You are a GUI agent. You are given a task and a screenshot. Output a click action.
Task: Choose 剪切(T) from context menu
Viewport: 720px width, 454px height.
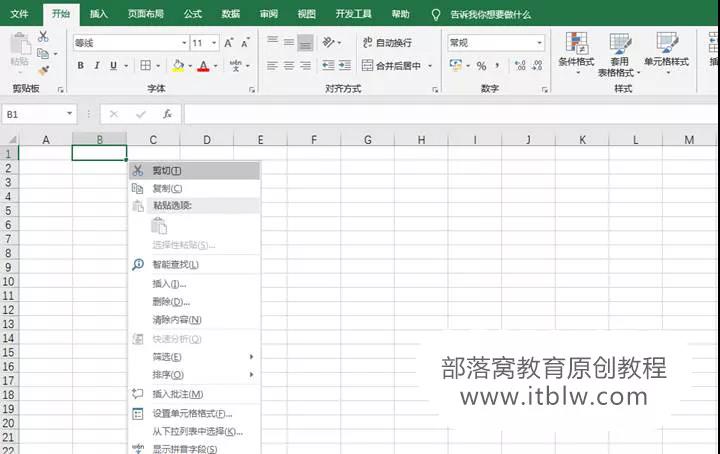tap(195, 171)
